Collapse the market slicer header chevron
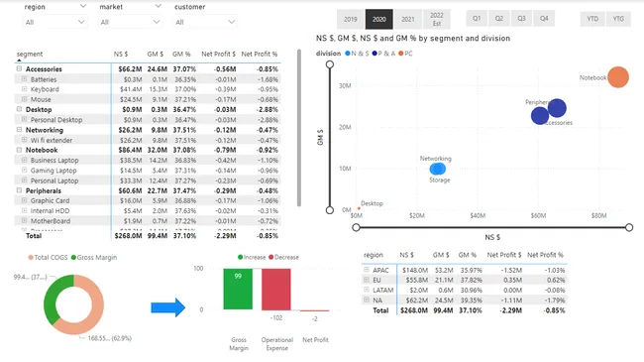The height and width of the screenshot is (362, 644). click(159, 6)
